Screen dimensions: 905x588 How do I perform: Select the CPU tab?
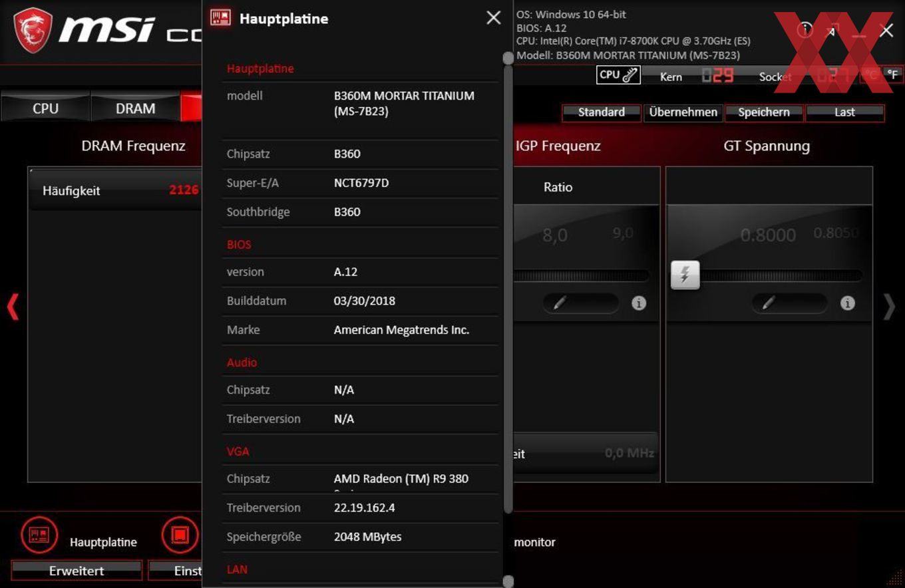click(45, 108)
